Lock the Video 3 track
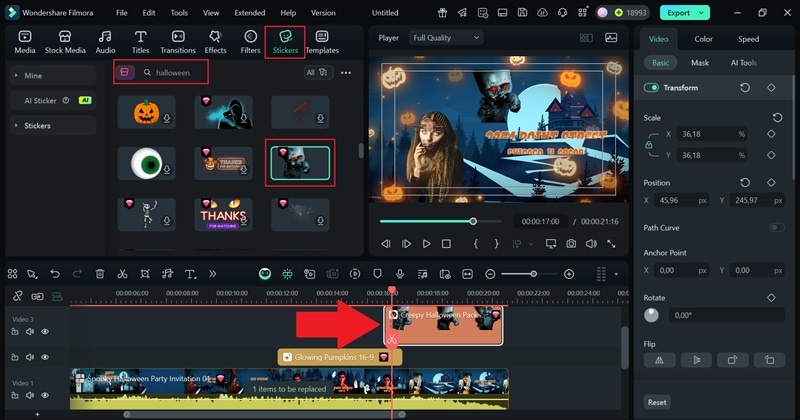The width and height of the screenshot is (800, 420). click(15, 332)
